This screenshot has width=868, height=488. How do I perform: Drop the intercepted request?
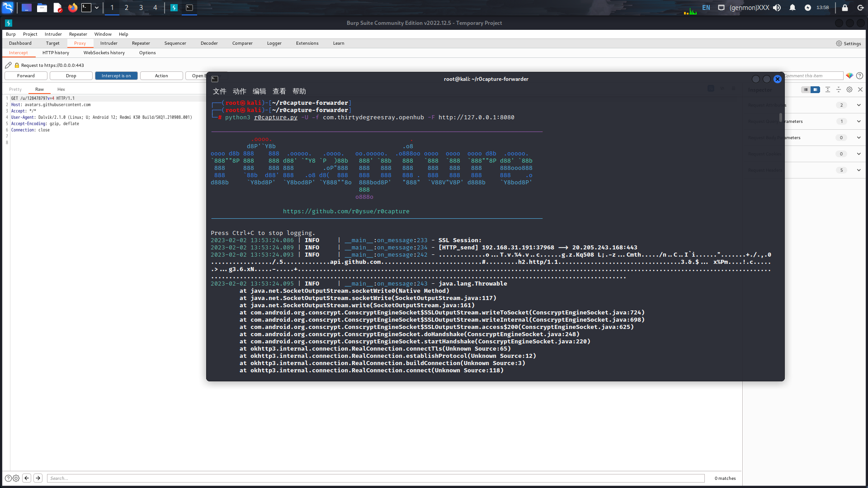(71, 76)
